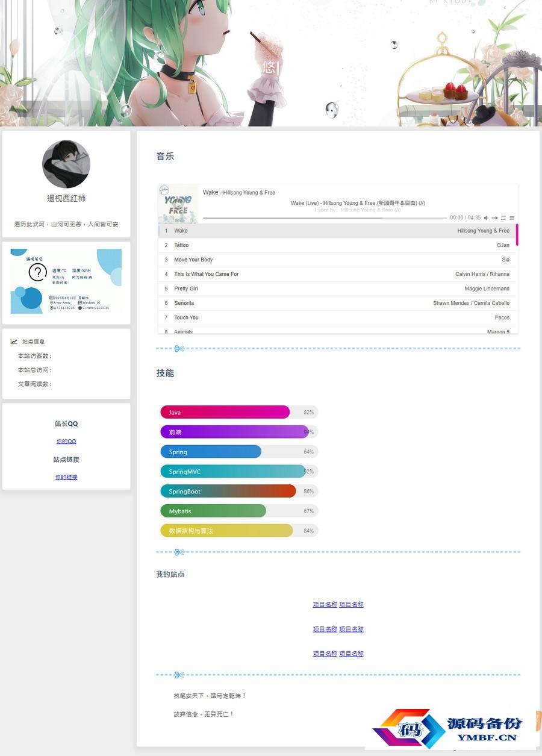Screen dimensions: 542x756
Task: Click the 站点链接 heading
Action: click(66, 460)
